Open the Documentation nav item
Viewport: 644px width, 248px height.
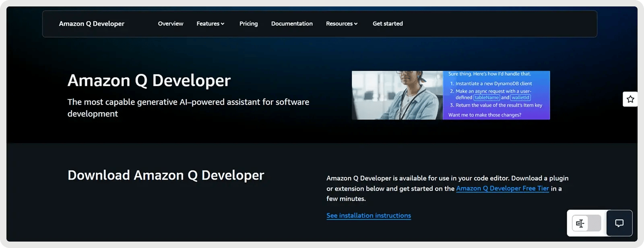(x=292, y=24)
